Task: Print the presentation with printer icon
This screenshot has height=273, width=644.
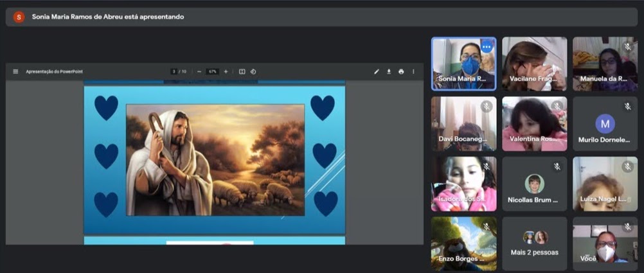Action: click(x=401, y=71)
